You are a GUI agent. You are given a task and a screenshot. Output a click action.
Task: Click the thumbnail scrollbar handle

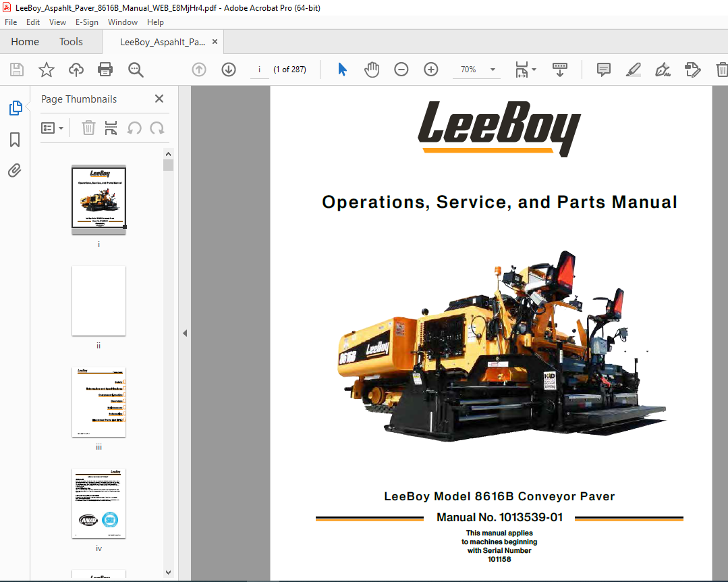(x=168, y=165)
